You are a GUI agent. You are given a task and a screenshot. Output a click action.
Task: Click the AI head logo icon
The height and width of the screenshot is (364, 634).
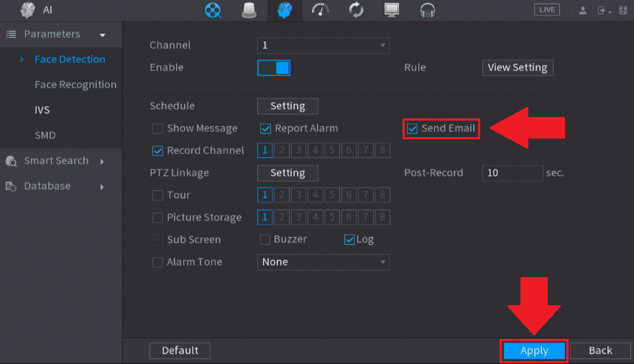click(27, 10)
